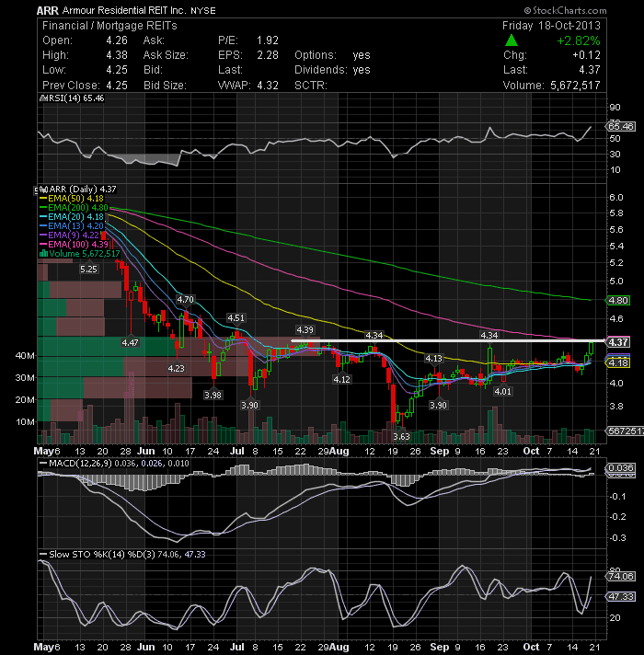Click the 4.51 price high annotation

click(236, 318)
